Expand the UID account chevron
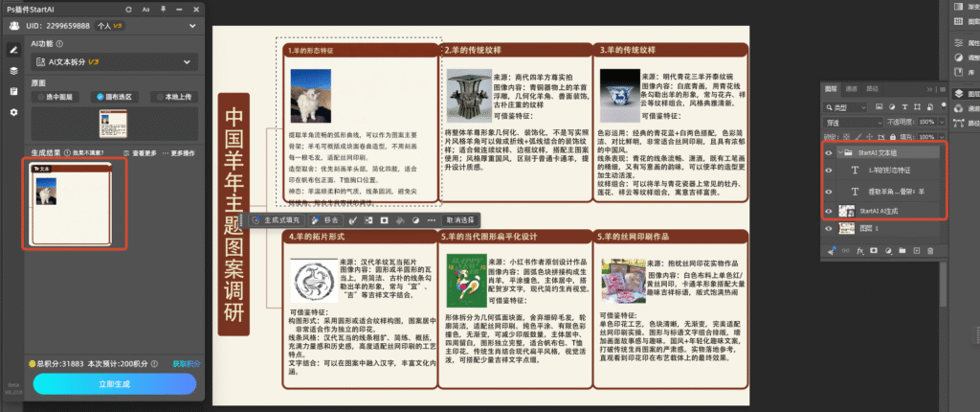 (191, 26)
